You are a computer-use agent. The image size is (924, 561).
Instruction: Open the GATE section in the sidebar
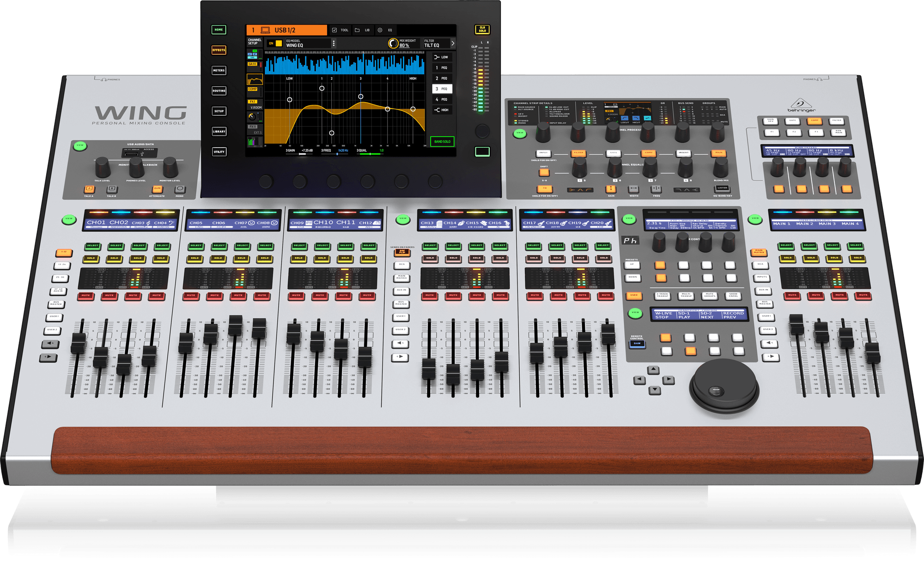253,64
